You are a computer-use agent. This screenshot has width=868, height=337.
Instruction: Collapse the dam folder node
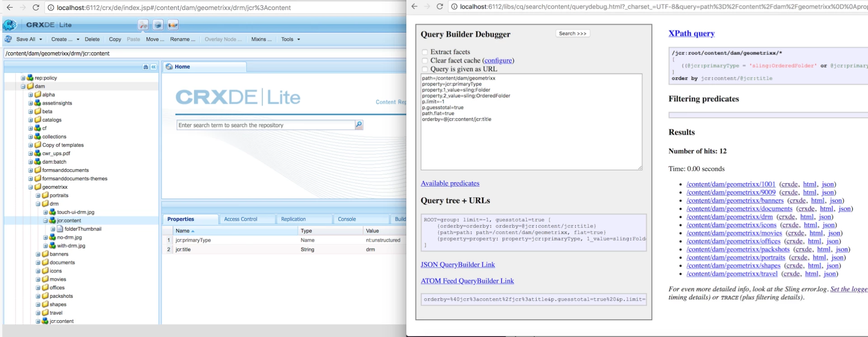pos(23,86)
